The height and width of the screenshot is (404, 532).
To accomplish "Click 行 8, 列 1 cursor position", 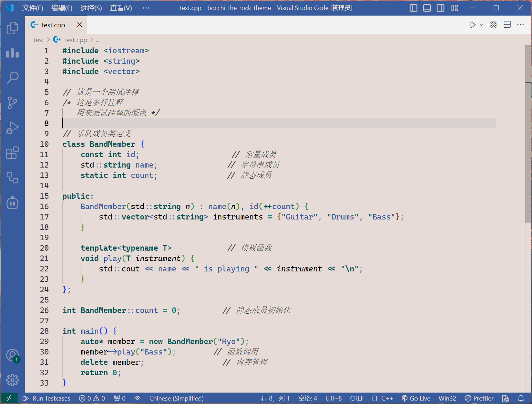I will (275, 398).
